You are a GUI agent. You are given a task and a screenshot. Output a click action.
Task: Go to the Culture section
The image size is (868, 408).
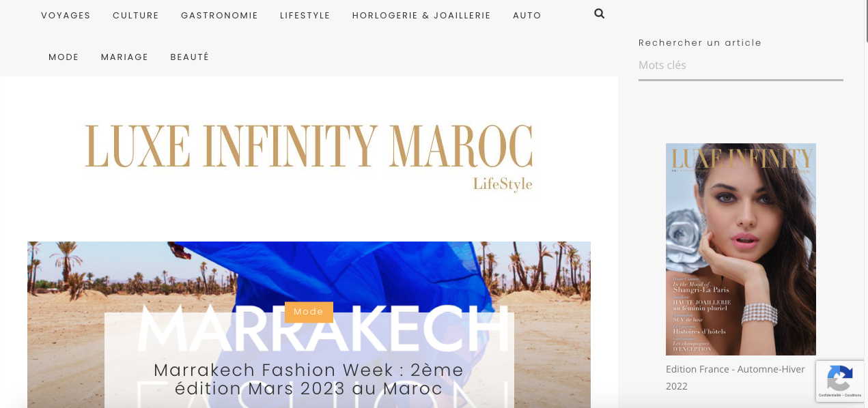[x=136, y=16]
